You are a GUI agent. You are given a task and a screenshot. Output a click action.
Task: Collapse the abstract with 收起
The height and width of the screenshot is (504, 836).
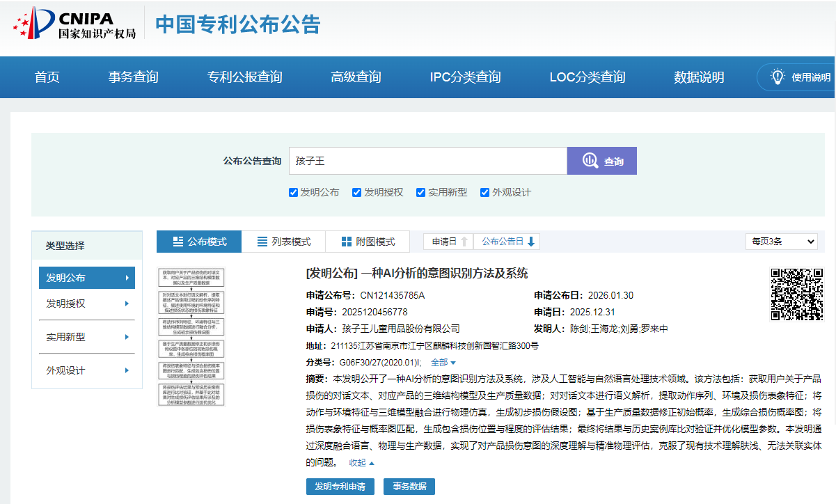[x=361, y=463]
